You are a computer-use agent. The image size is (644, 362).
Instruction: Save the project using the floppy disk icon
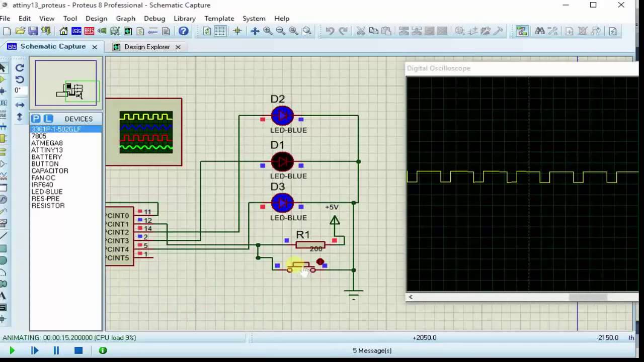(x=33, y=31)
